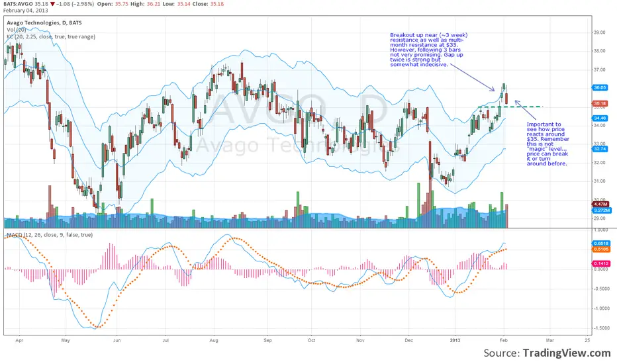The height and width of the screenshot is (364, 617).
Task: Select the 'Breakout up near (~3 week)' annotation
Action: [x=429, y=50]
